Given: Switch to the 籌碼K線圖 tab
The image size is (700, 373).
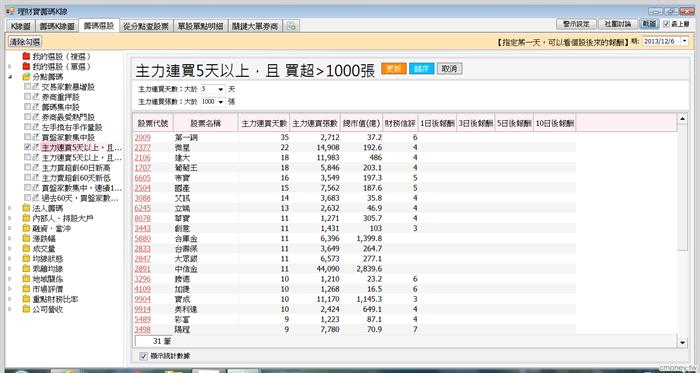Looking at the screenshot, I should 57,26.
